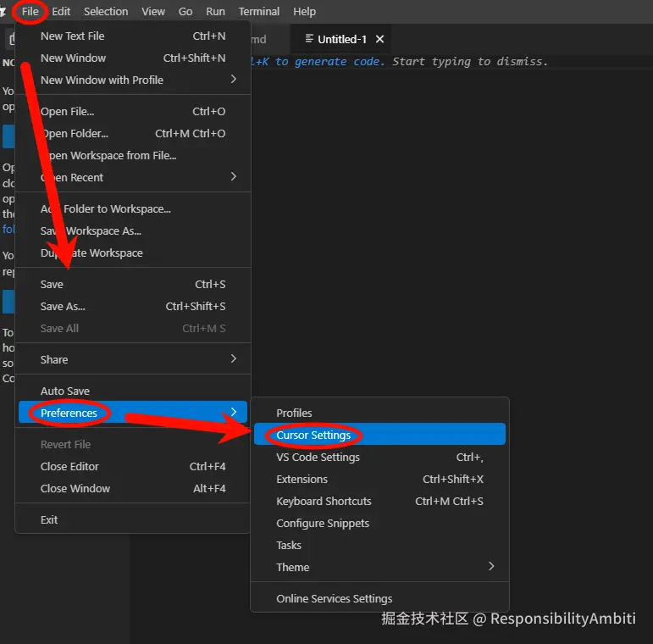653x644 pixels.
Task: Open the Run menu
Action: pos(215,12)
